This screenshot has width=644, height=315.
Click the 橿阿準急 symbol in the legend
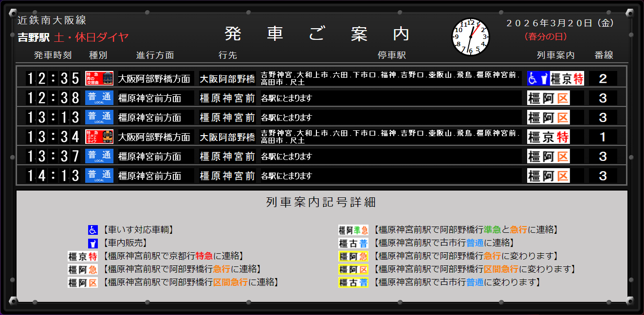pos(353,230)
